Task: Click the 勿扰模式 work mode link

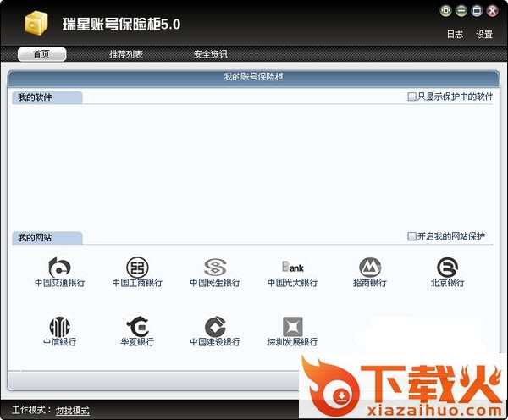Action: point(73,411)
